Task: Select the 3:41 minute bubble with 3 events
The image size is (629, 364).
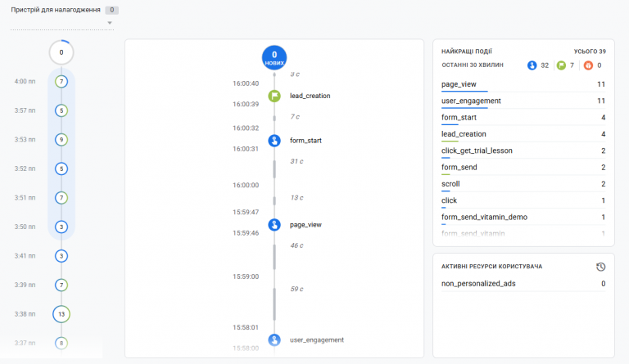Action: [x=61, y=256]
